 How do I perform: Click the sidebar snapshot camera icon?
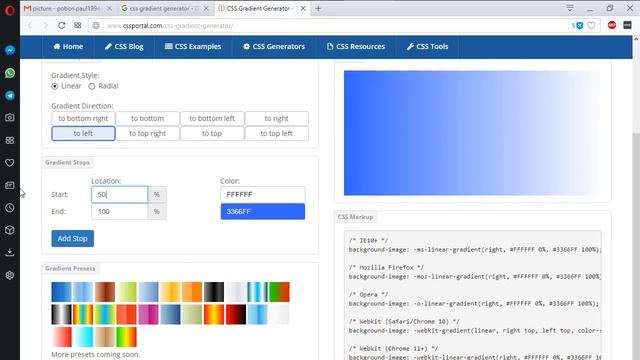(10, 118)
